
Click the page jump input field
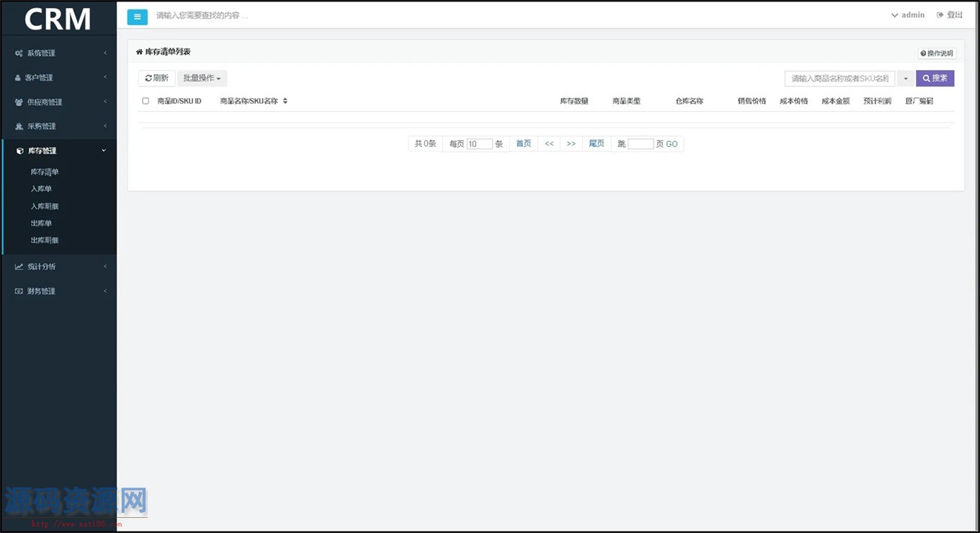click(641, 143)
